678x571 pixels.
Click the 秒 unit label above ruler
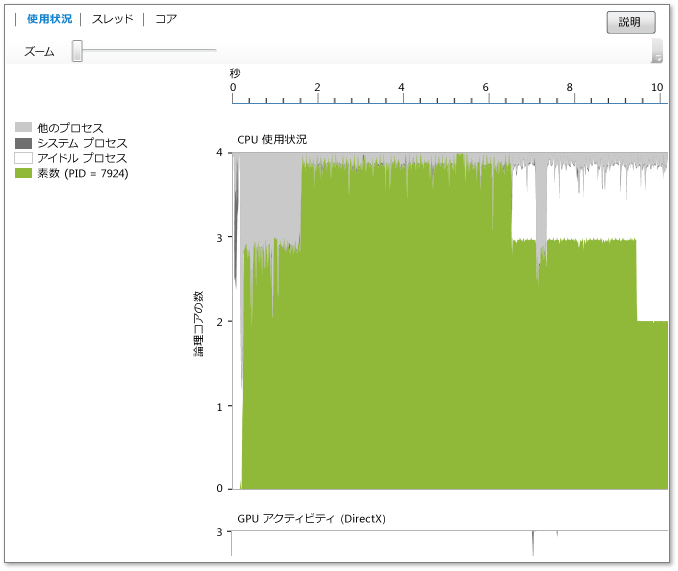[235, 73]
